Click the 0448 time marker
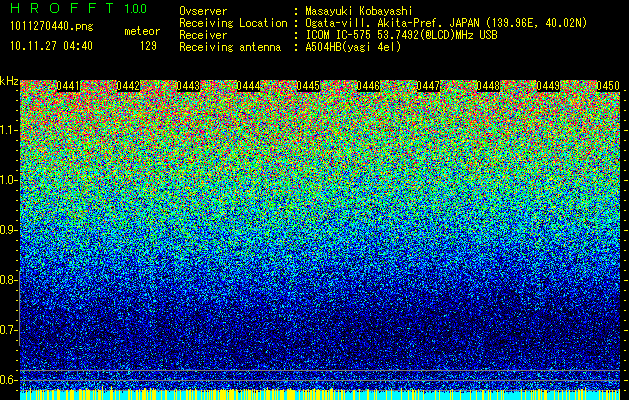The width and height of the screenshot is (629, 400). click(489, 86)
